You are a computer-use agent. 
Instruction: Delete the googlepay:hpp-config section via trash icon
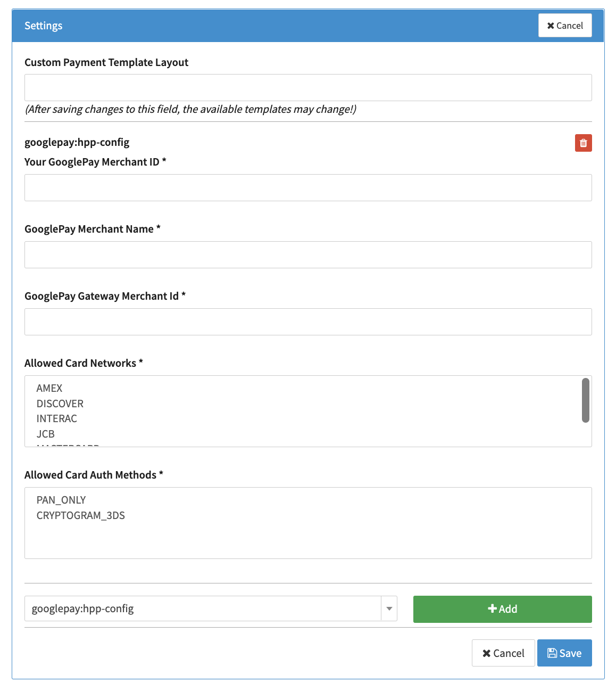pos(583,143)
